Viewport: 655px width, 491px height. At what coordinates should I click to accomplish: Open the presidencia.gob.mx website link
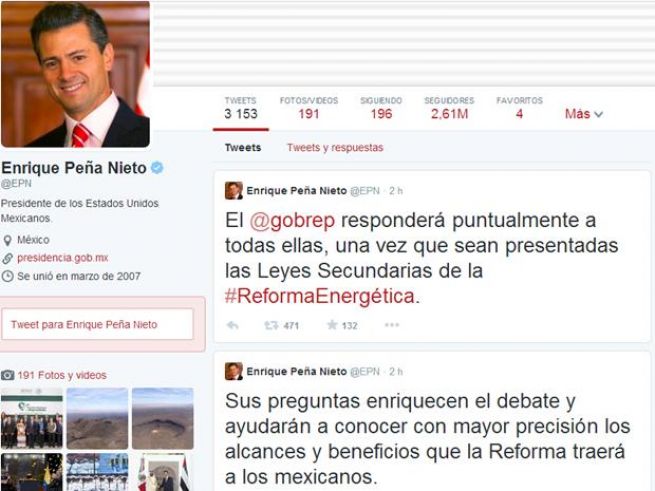pyautogui.click(x=63, y=258)
